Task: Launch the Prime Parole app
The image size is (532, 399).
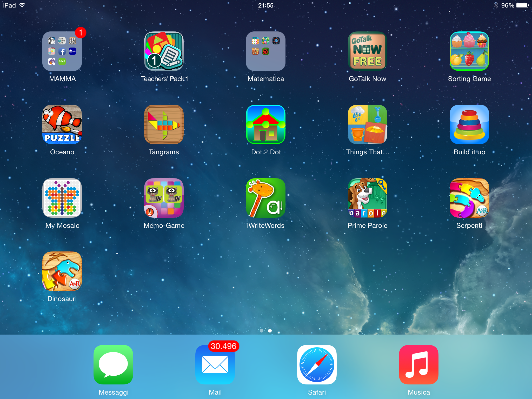Action: (367, 198)
